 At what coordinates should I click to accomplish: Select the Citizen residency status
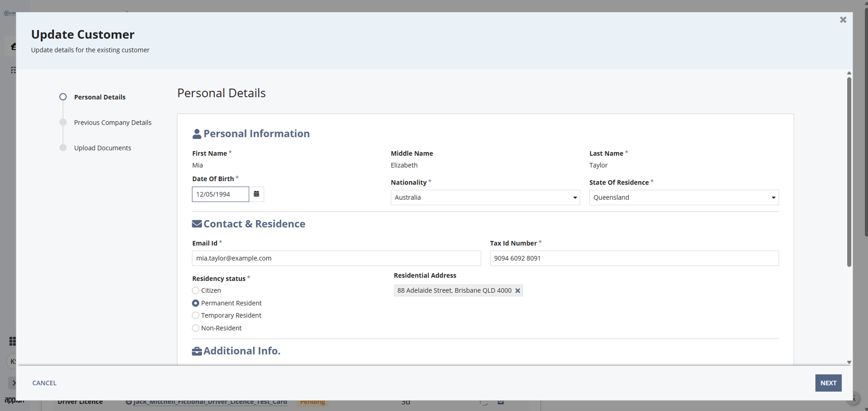pyautogui.click(x=196, y=290)
